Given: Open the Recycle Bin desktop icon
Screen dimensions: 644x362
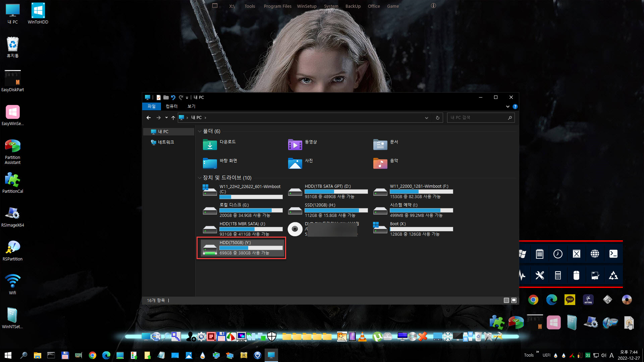Looking at the screenshot, I should [x=12, y=47].
